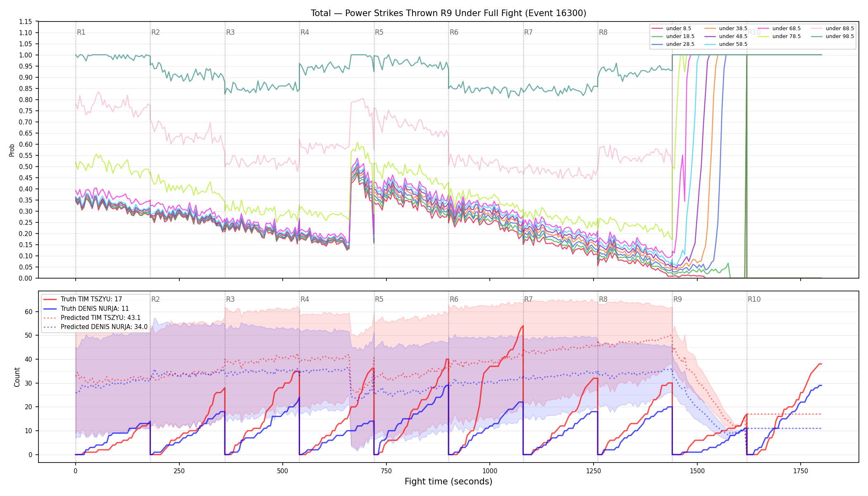Viewport: 868px width, 496px height.
Task: Select legend entry "Predicted DENIS NURJA: 34.0"
Action: pos(95,327)
